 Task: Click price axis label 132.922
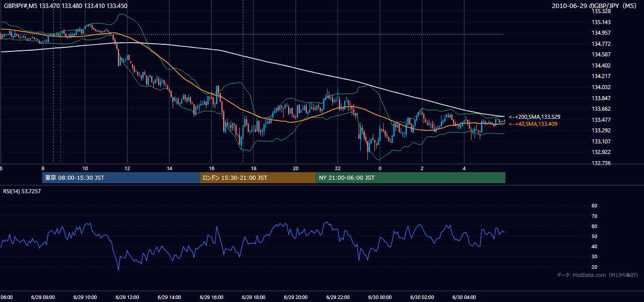[x=602, y=152]
